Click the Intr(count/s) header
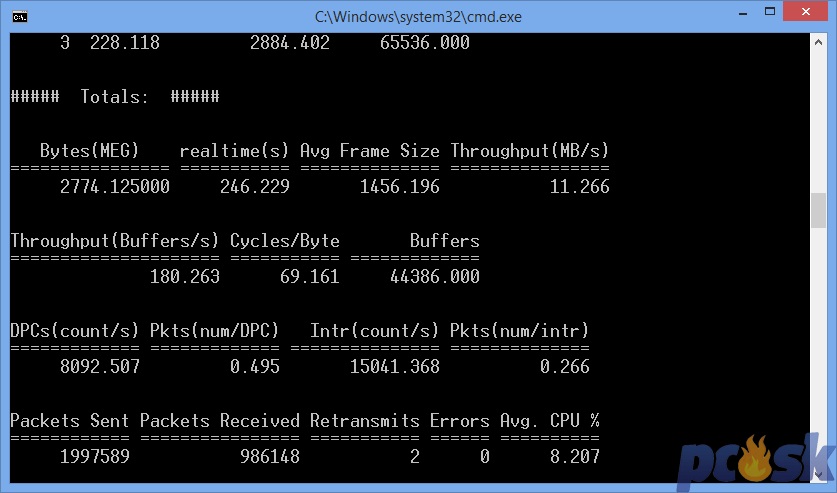Screen dimensions: 837x493 (375, 331)
